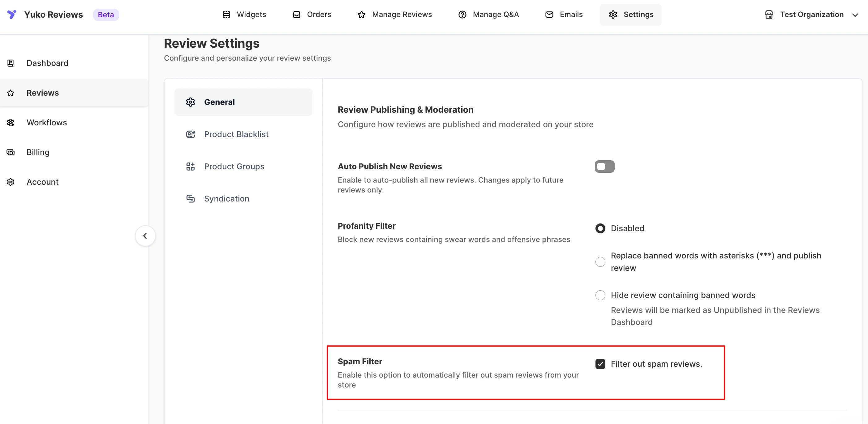Select the Product Groups section
Image resolution: width=868 pixels, height=424 pixels.
click(243, 167)
